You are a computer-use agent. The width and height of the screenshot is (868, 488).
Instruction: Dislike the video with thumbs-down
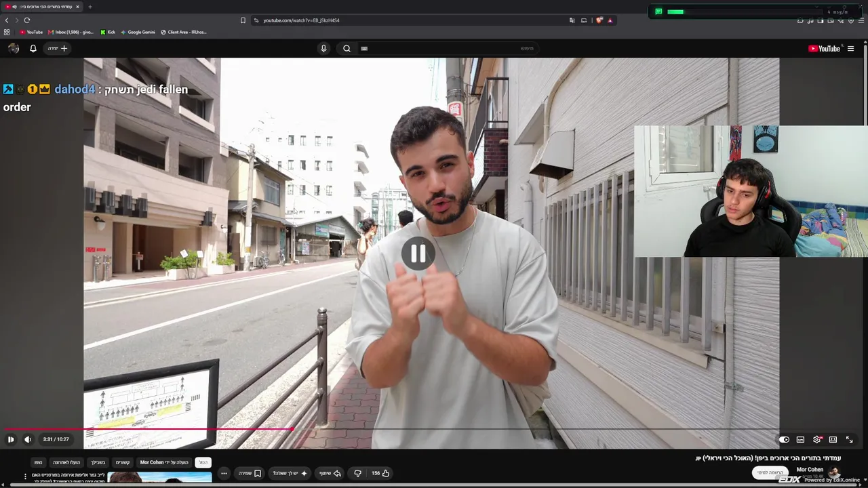(x=357, y=473)
